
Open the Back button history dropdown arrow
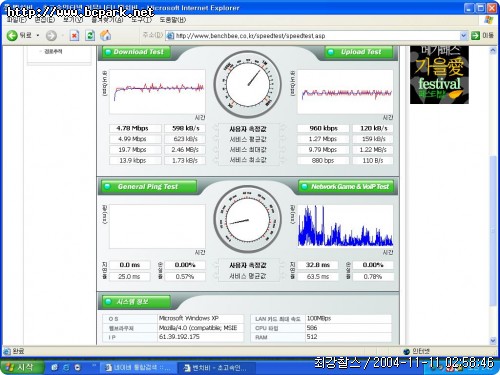click(x=38, y=35)
